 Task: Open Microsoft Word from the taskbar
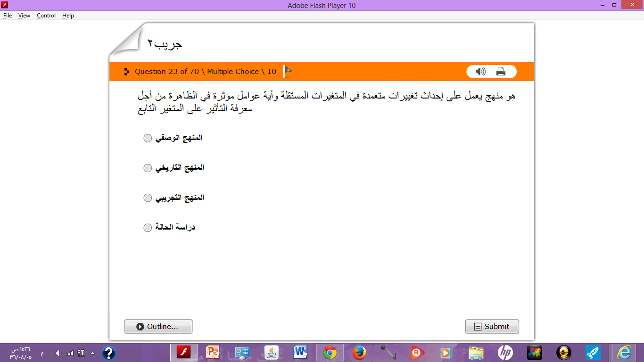[x=300, y=353]
